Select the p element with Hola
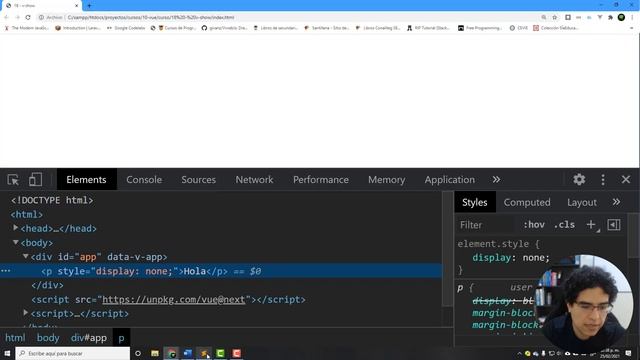 click(220, 271)
